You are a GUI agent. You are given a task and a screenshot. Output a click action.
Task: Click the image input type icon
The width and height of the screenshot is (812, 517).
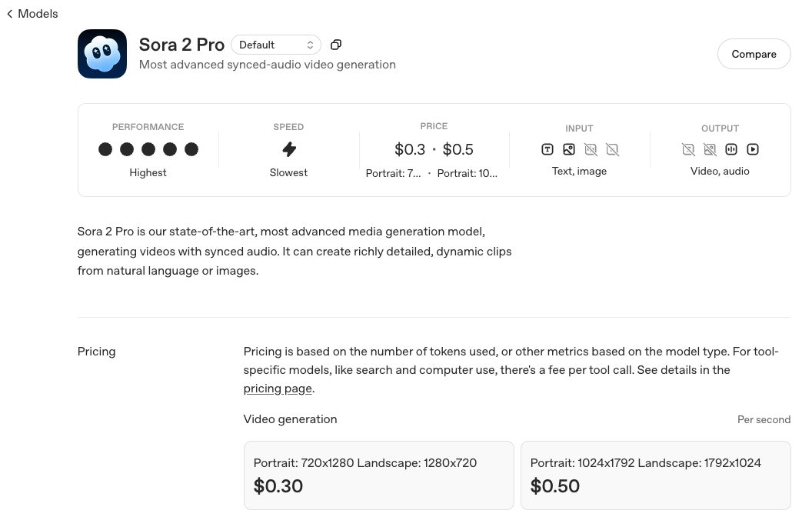click(x=569, y=150)
